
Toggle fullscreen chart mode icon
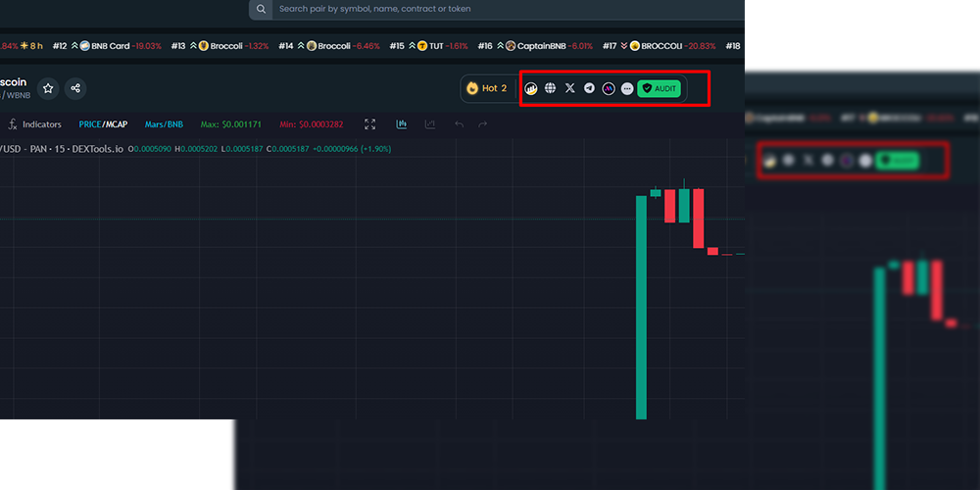[370, 124]
